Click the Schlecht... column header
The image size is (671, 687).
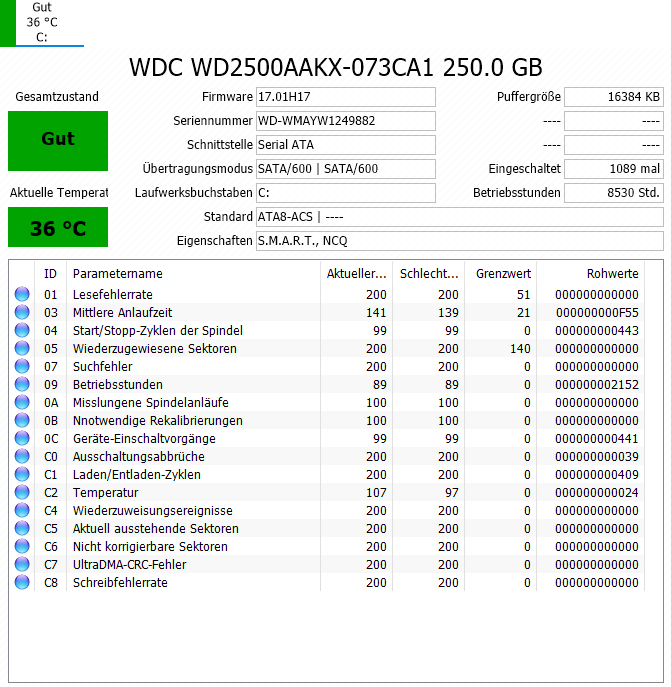[429, 274]
